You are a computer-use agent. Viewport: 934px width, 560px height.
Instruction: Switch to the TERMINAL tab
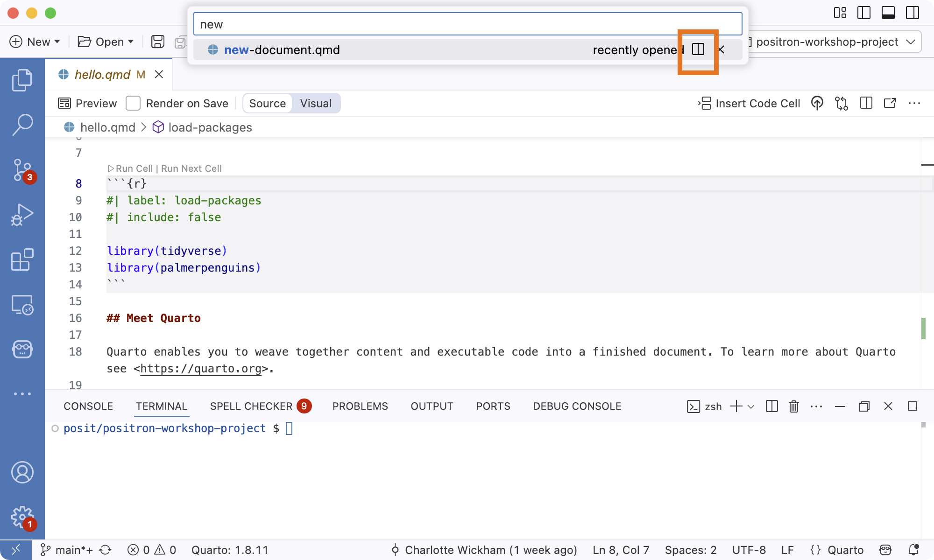pos(162,406)
